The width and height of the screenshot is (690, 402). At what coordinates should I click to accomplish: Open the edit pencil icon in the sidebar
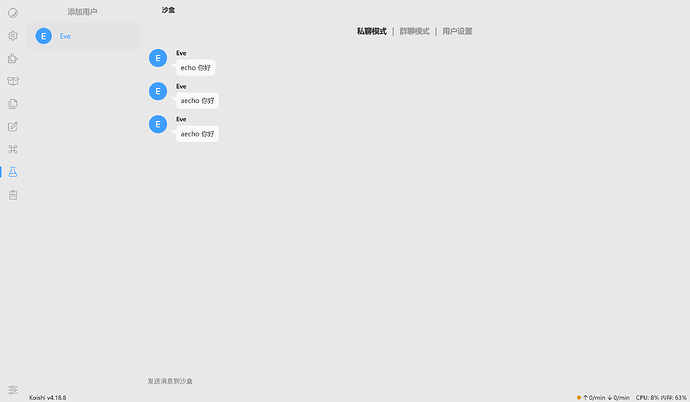point(13,127)
